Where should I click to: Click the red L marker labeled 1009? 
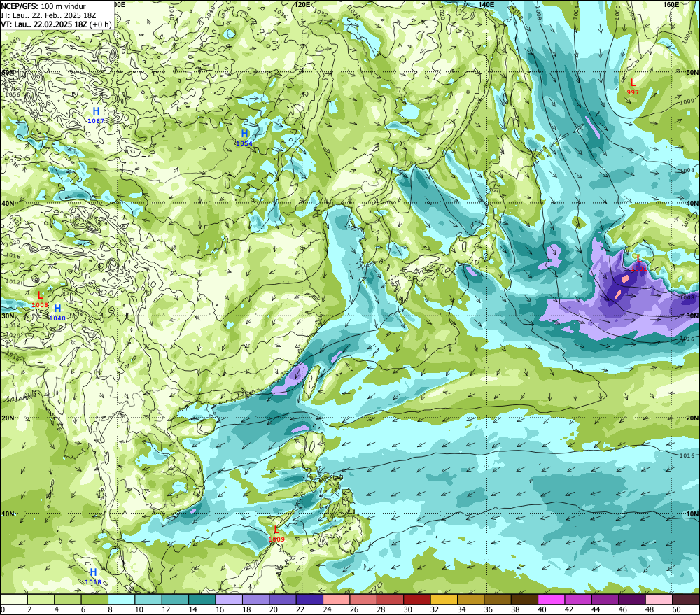pos(276,530)
